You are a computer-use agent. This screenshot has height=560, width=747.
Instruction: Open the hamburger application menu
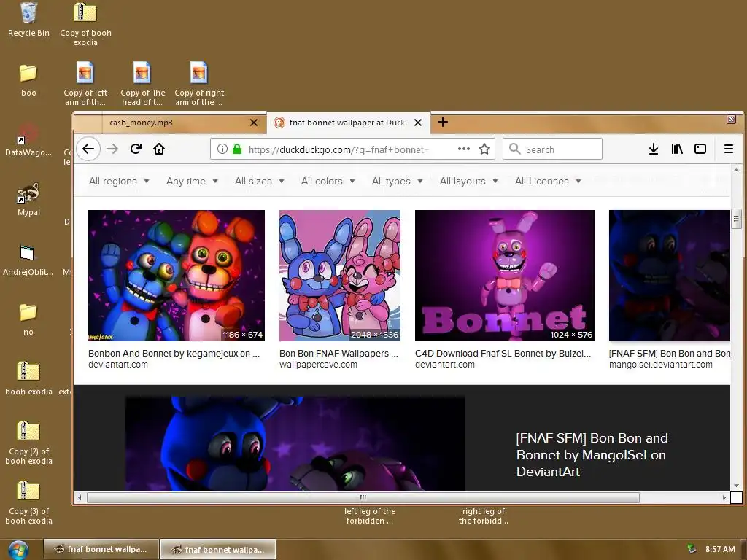(729, 149)
